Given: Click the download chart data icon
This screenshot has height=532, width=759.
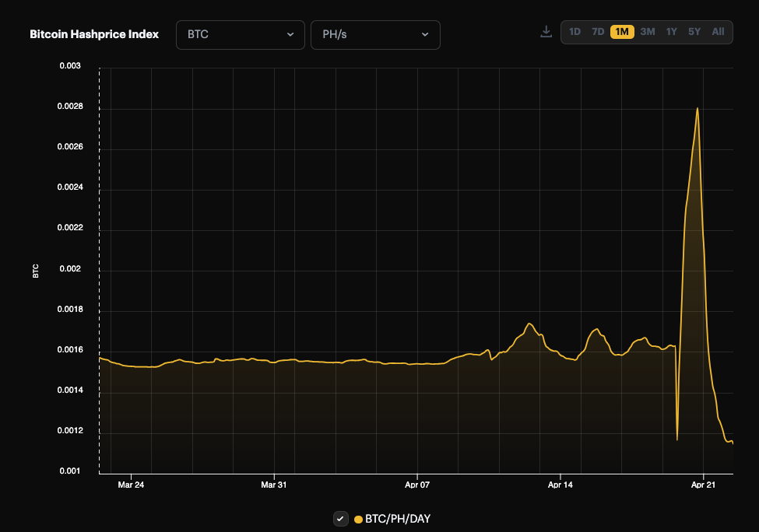Looking at the screenshot, I should click(546, 31).
